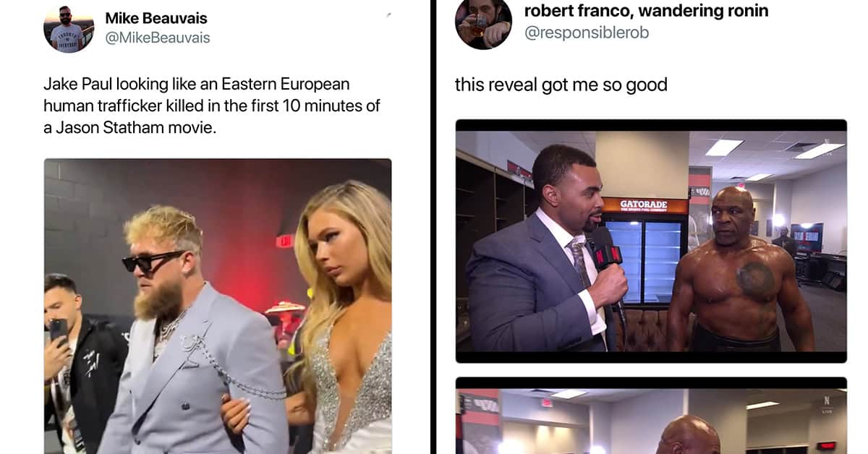The image size is (868, 454).
Task: Visit the @MikeBeauvais handle link
Action: [158, 38]
